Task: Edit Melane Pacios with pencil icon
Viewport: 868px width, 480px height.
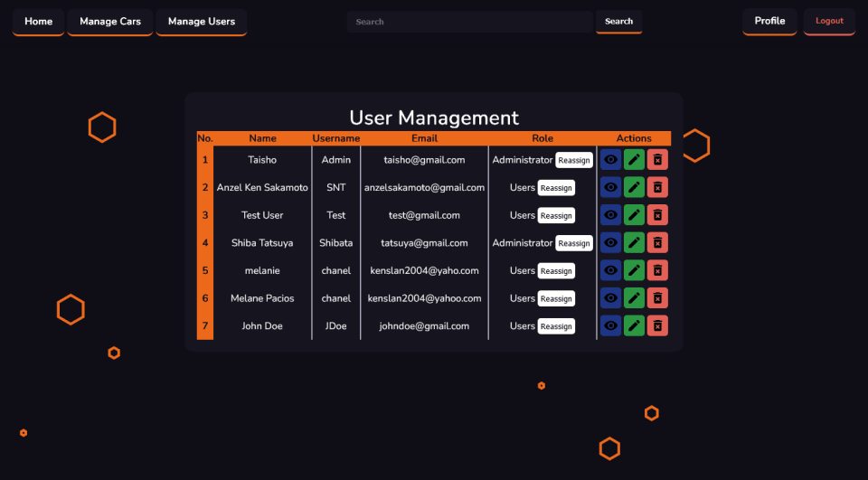Action: pos(634,298)
